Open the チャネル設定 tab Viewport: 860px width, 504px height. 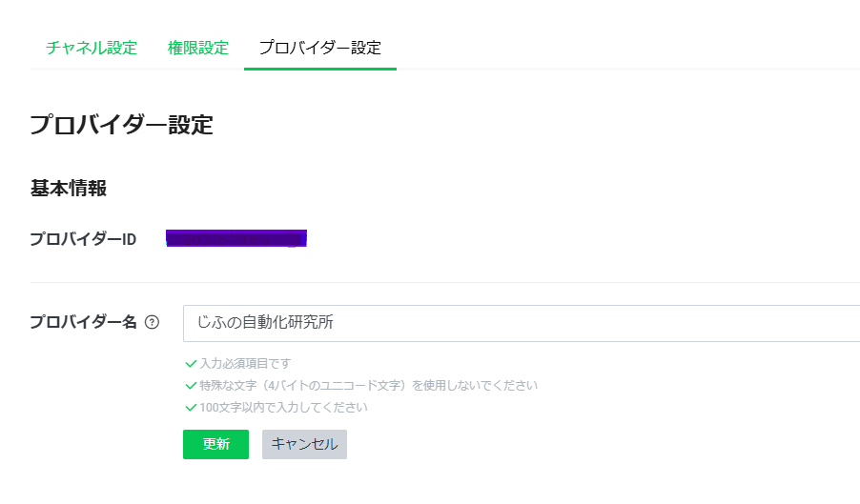(92, 48)
